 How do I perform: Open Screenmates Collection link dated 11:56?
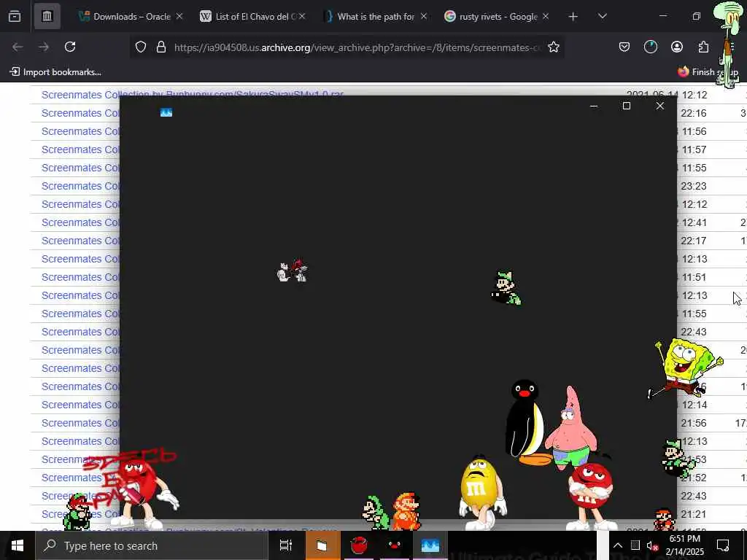[x=80, y=131]
